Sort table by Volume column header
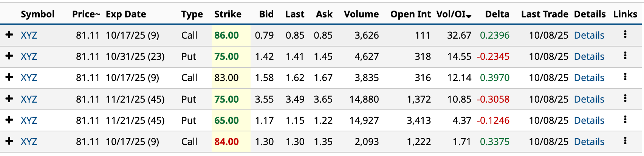Screen dimensions: 644x156 (x=361, y=14)
